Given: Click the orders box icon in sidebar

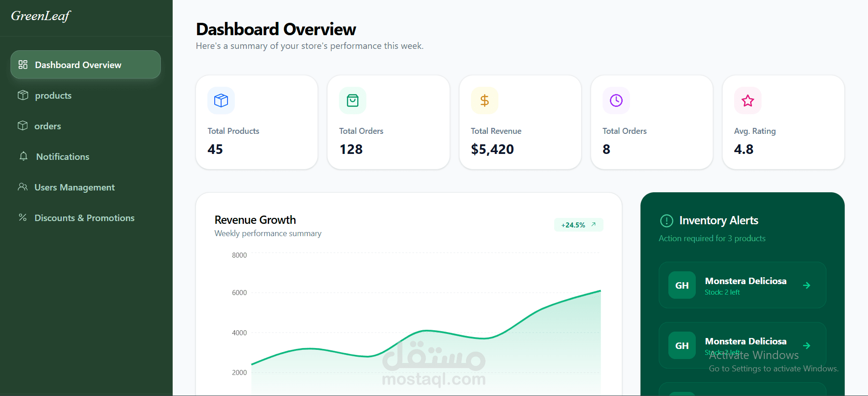Looking at the screenshot, I should pyautogui.click(x=23, y=126).
